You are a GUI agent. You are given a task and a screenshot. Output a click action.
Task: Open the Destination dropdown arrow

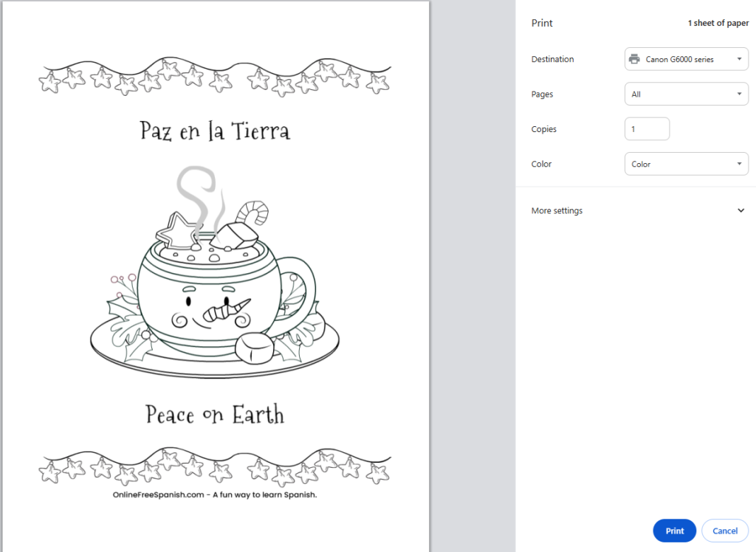click(738, 59)
